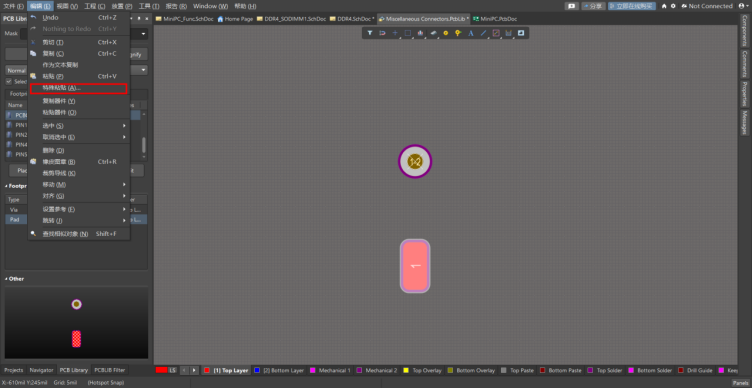Click the snap magnet icon in toolbar
Screen dimensions: 753x389
(382, 33)
